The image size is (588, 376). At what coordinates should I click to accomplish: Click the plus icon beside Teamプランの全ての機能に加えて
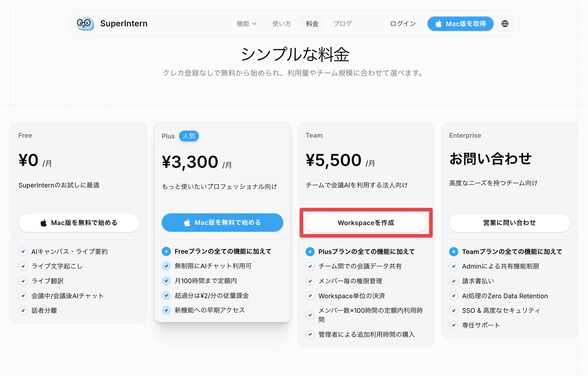(x=454, y=252)
